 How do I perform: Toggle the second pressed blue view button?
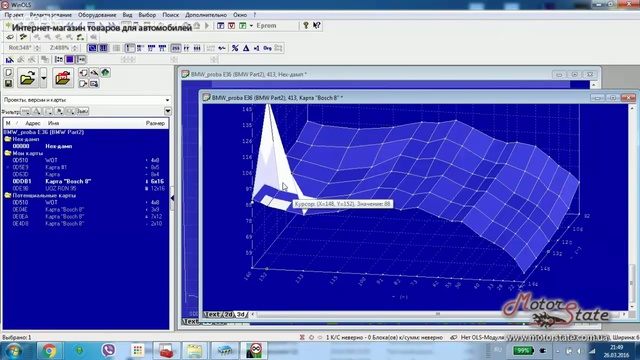click(103, 48)
